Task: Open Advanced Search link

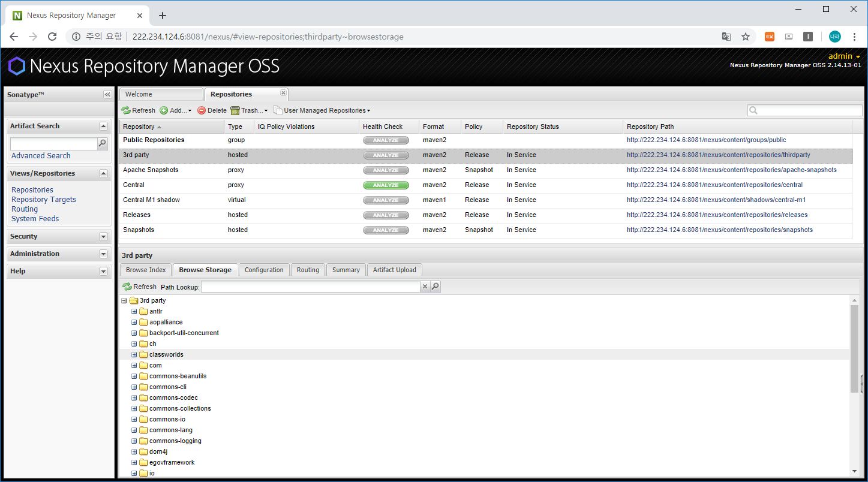Action: (41, 155)
